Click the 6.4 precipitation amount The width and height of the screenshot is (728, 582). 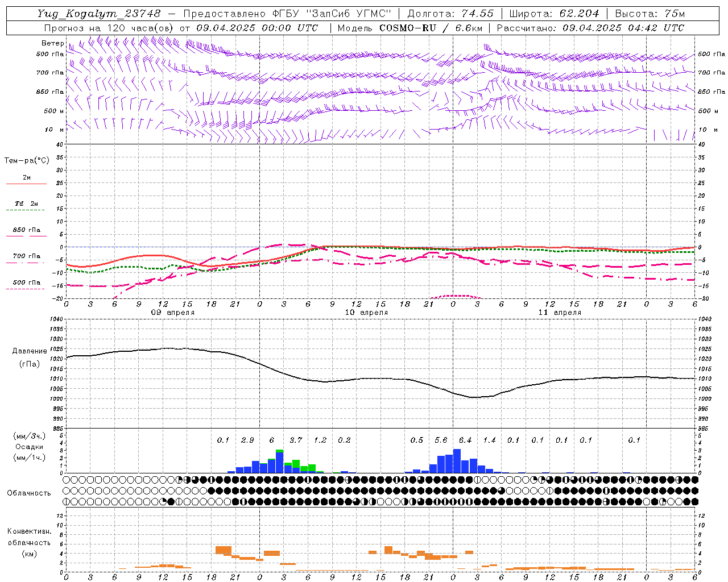click(465, 440)
